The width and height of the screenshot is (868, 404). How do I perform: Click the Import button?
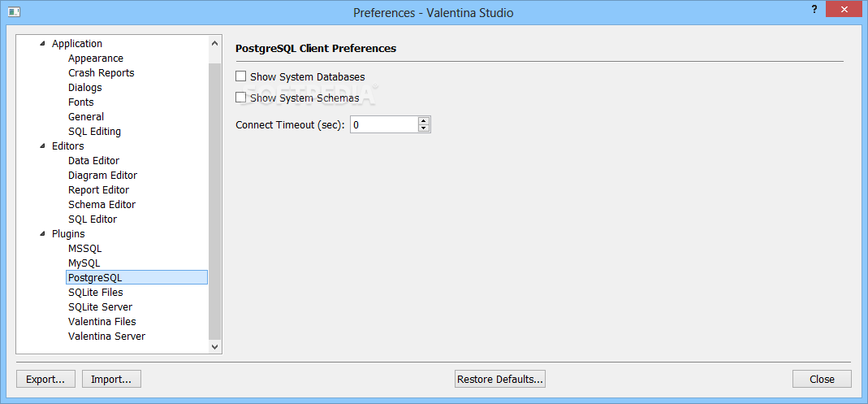(x=111, y=379)
